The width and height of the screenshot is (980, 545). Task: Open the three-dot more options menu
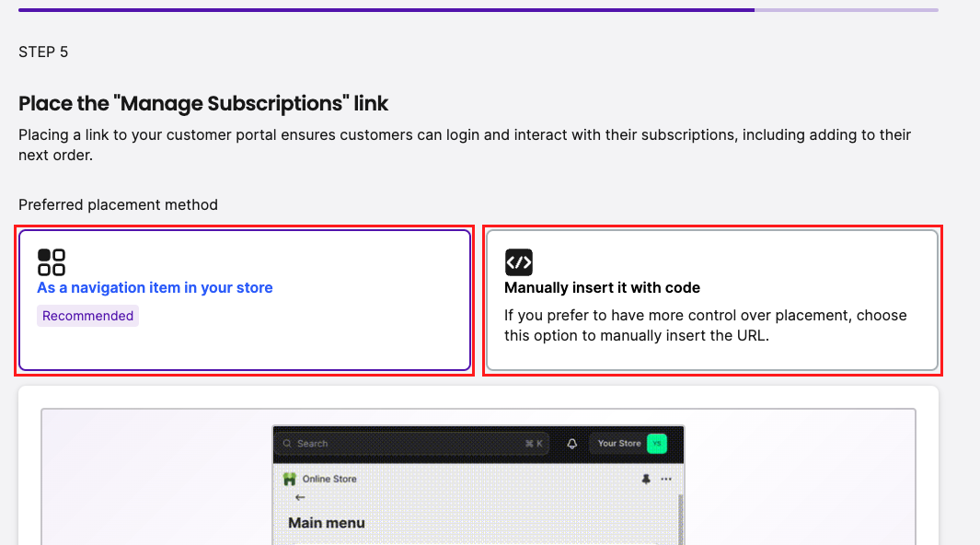tap(666, 479)
